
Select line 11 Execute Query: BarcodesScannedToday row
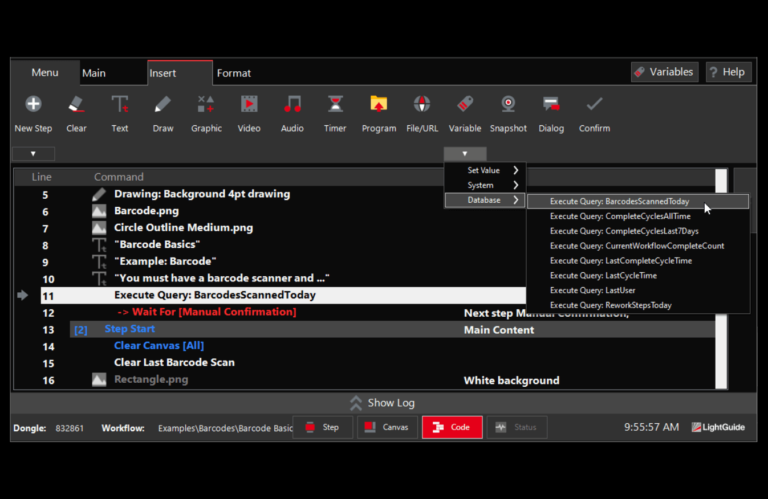point(283,295)
